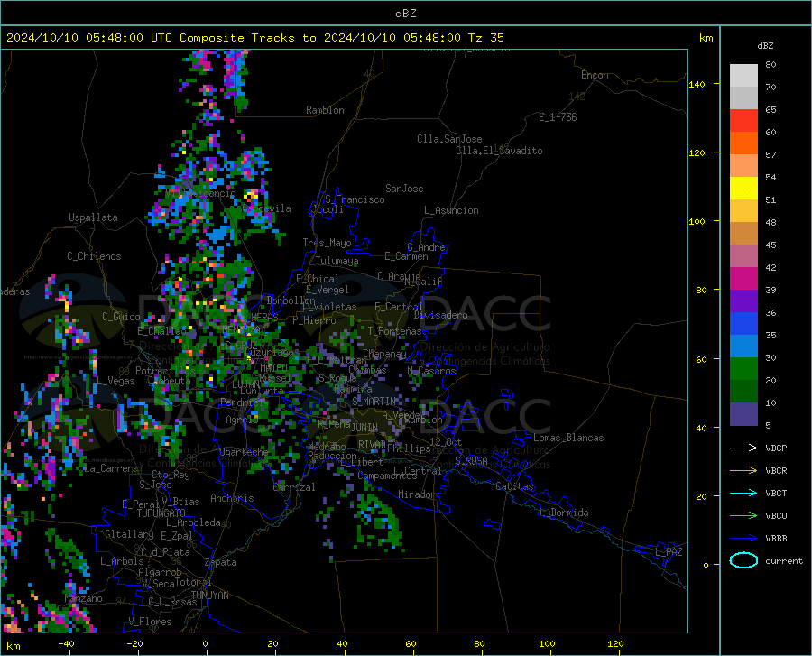Click the cyan VBCT arrow legend icon
This screenshot has width=812, height=656.
point(743,493)
